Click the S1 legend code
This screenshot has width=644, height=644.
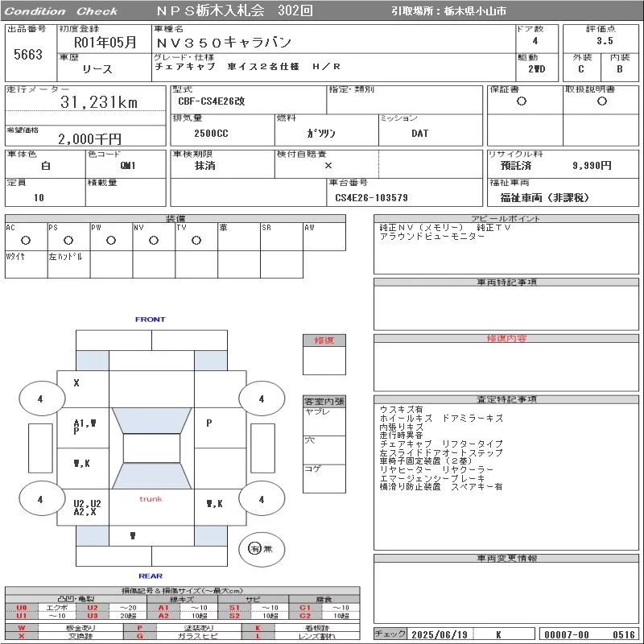[234, 608]
